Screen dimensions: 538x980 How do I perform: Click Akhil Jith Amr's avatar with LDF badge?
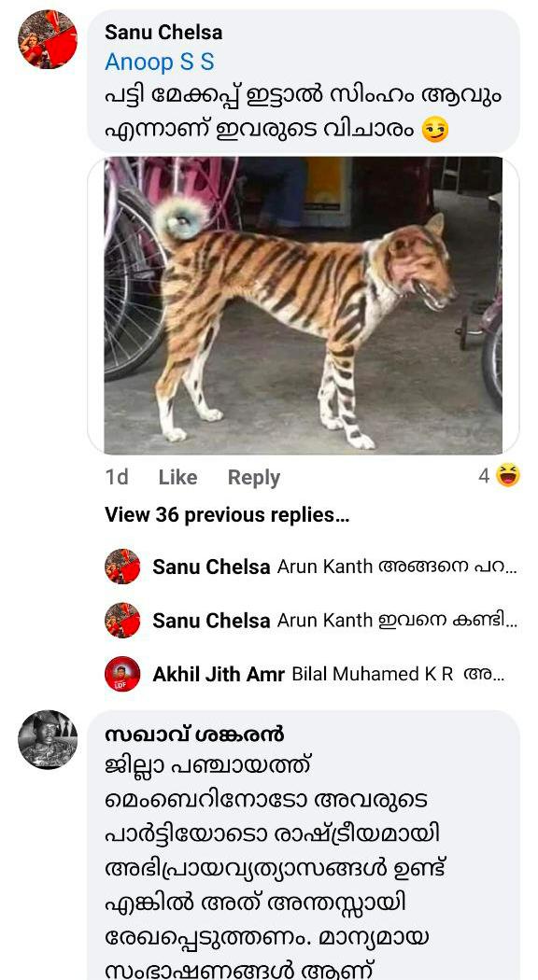point(122,671)
